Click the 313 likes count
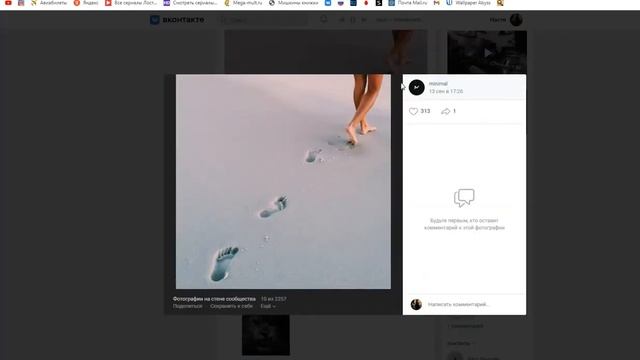Viewport: 640px width, 360px height. 425,111
